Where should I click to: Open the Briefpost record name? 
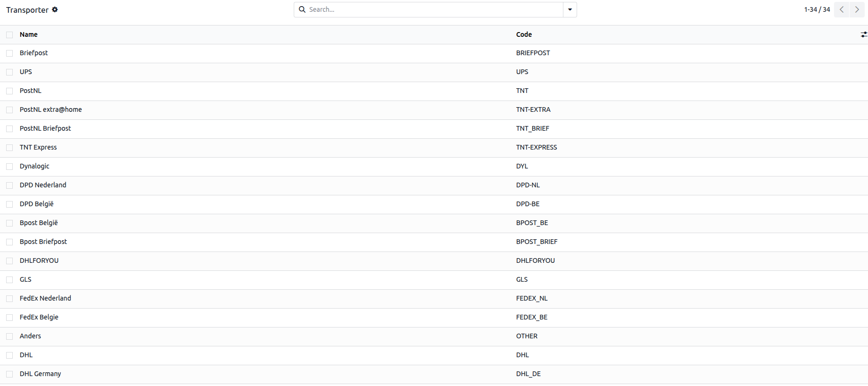34,53
